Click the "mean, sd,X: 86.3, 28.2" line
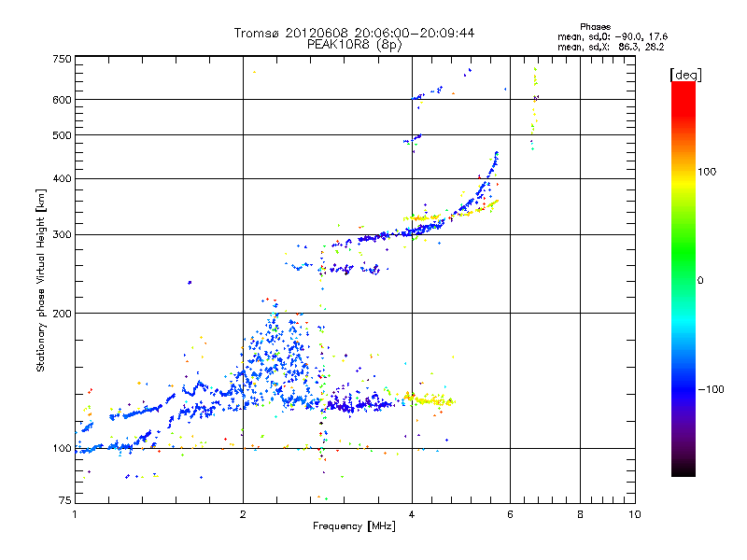 (x=611, y=47)
